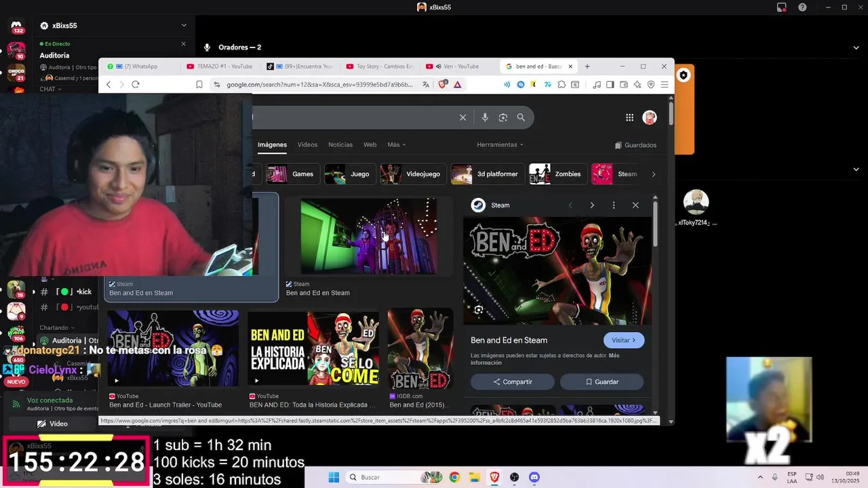Click the Brave Shields lion icon
The image size is (868, 488).
442,85
